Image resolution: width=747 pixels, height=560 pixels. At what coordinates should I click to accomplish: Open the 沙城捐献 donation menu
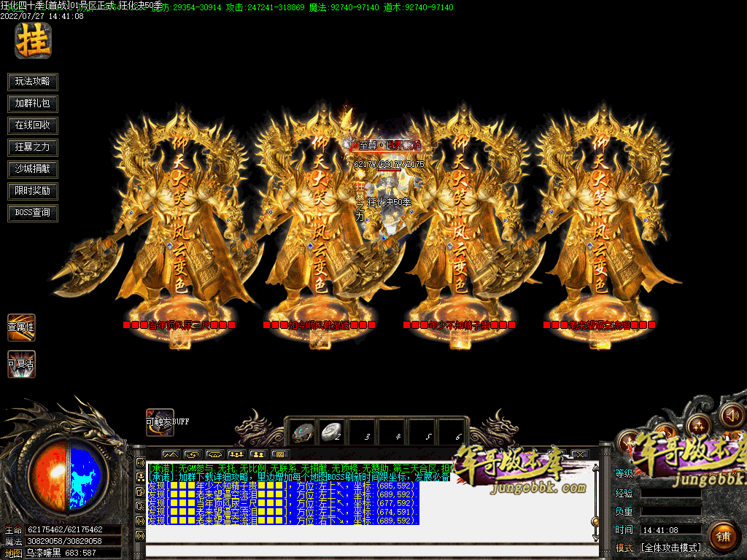(32, 169)
